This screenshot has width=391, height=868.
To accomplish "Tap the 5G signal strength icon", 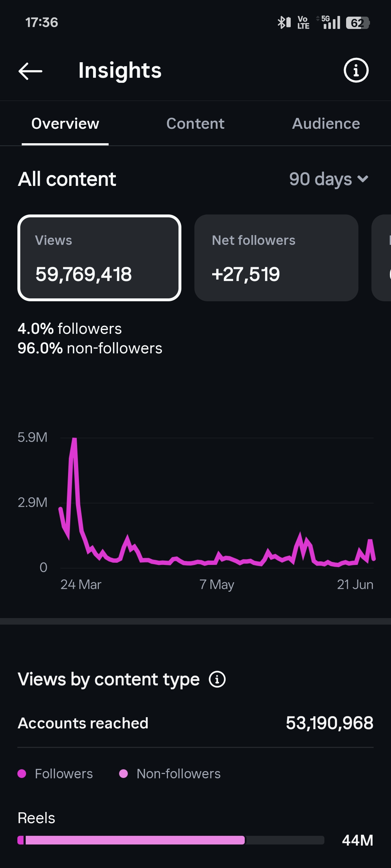I will (329, 22).
